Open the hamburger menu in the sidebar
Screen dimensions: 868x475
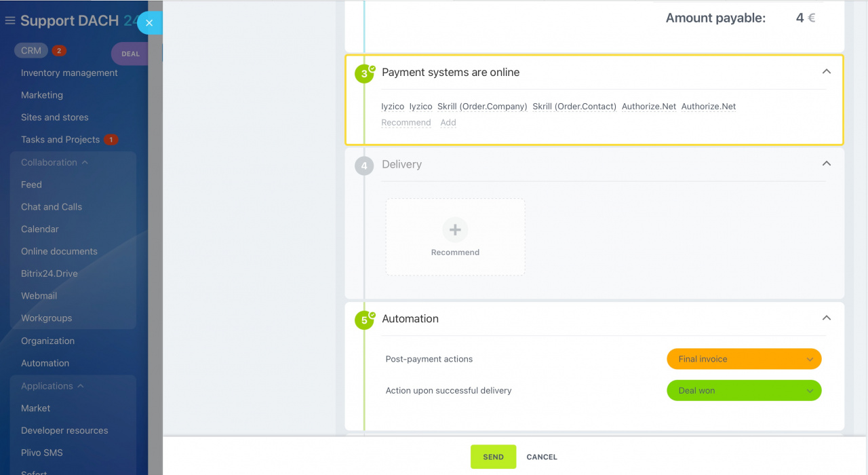[9, 20]
